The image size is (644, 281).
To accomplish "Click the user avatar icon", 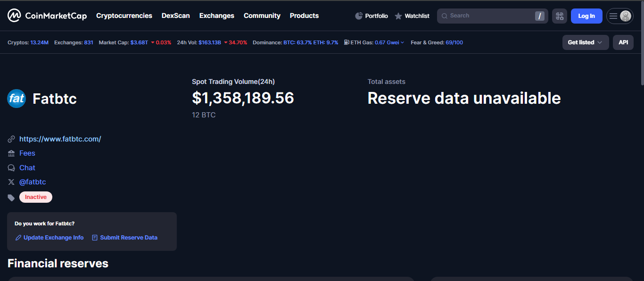I will (x=625, y=16).
